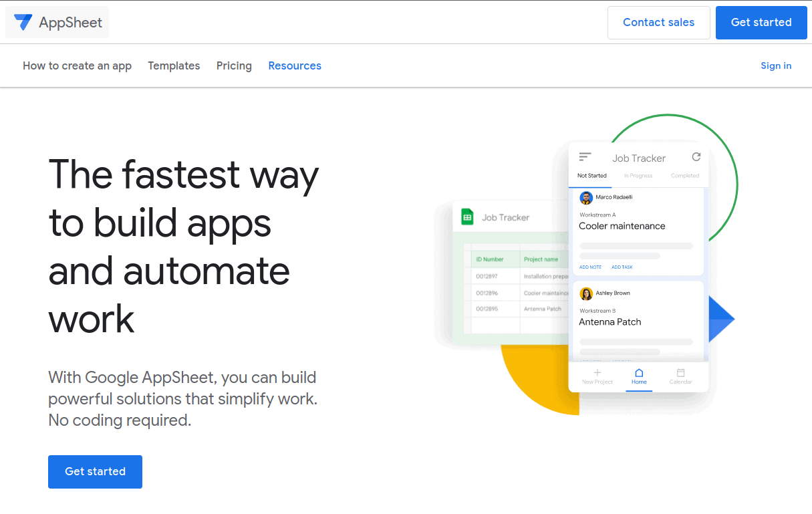This screenshot has height=514, width=812.
Task: Click ADD NOTE on Cooler maintenance card
Action: click(x=590, y=267)
